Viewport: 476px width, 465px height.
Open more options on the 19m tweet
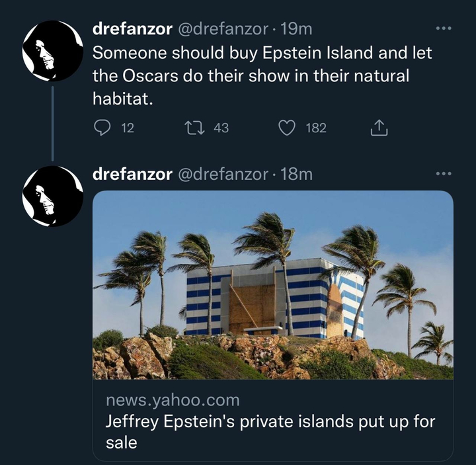(x=444, y=28)
